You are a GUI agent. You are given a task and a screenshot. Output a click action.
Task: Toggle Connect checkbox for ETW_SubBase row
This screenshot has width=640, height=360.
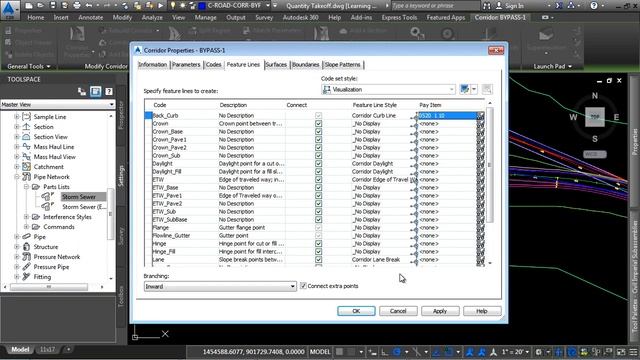pos(318,220)
